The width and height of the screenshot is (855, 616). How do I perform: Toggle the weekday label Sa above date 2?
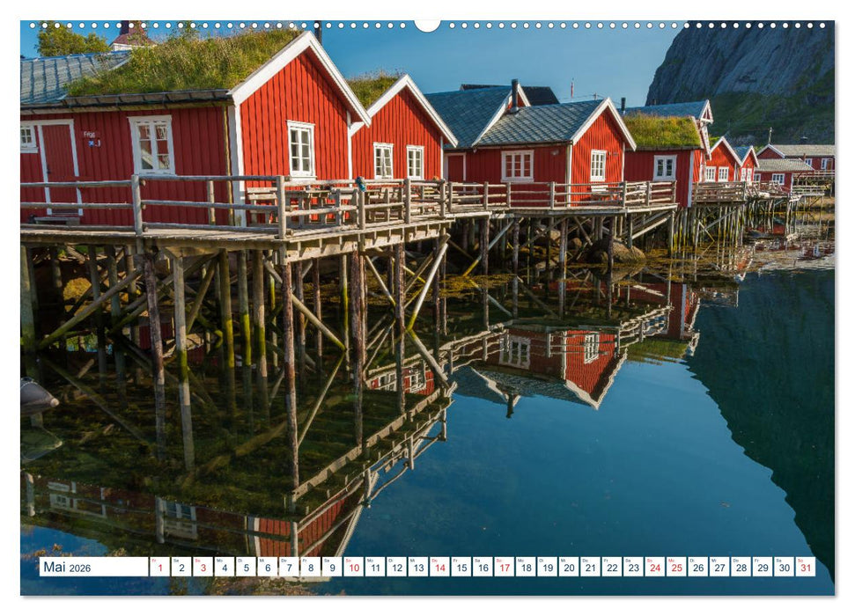[x=177, y=561]
